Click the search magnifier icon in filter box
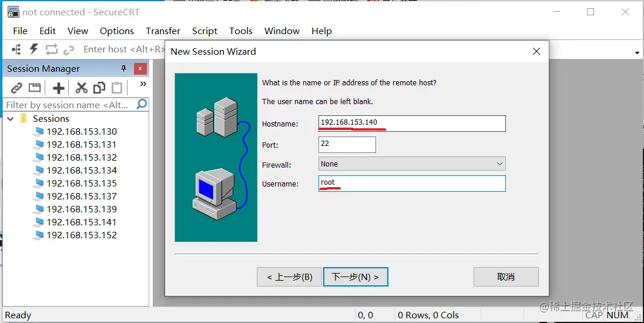The image size is (644, 323). (141, 104)
